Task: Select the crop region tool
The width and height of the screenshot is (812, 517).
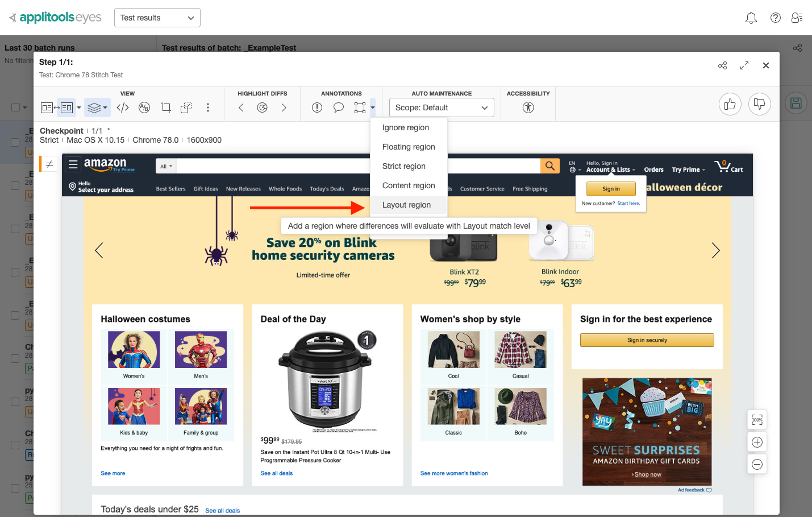Action: pos(166,107)
